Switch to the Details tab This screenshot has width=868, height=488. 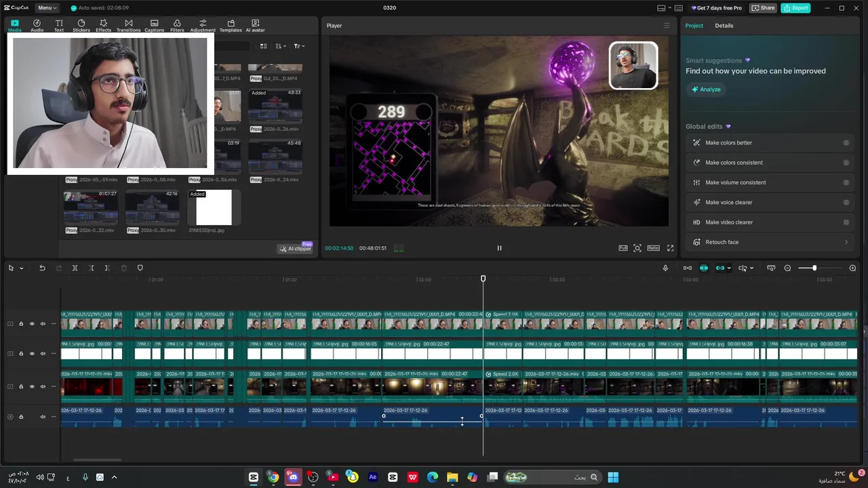coord(724,26)
